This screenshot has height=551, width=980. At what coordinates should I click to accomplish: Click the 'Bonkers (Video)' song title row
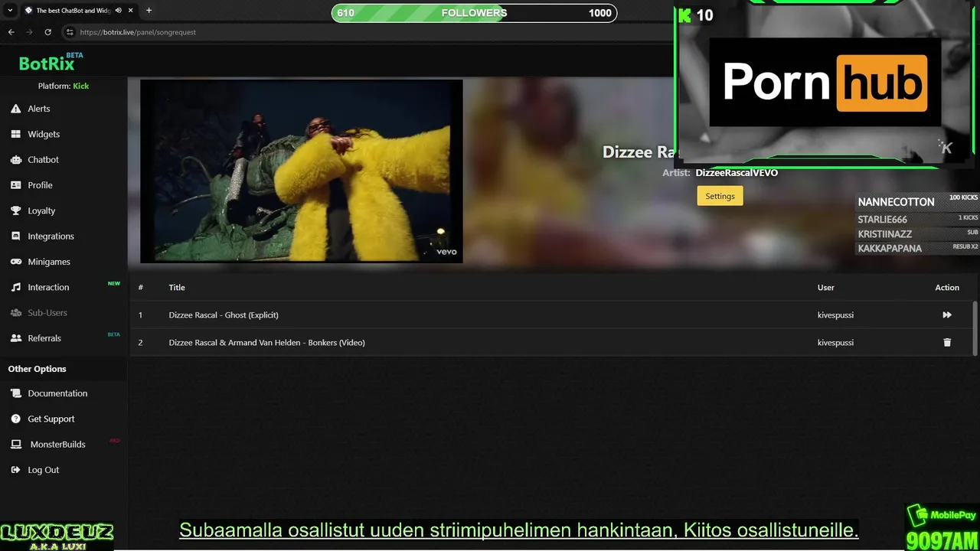(266, 342)
